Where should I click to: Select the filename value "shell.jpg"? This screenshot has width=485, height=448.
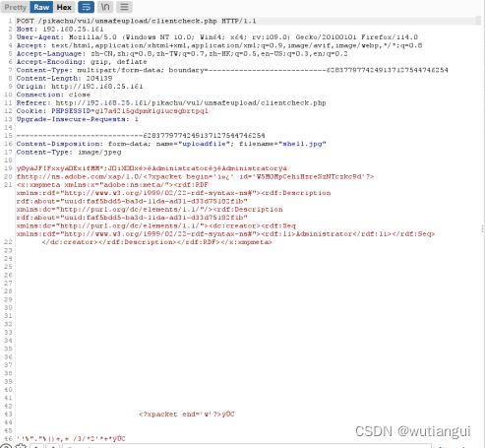[302, 144]
